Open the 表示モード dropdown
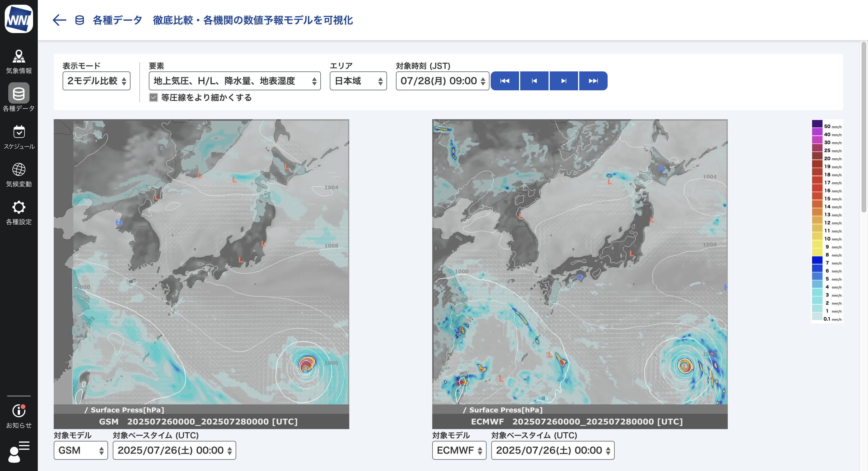This screenshot has width=868, height=471. 96,81
